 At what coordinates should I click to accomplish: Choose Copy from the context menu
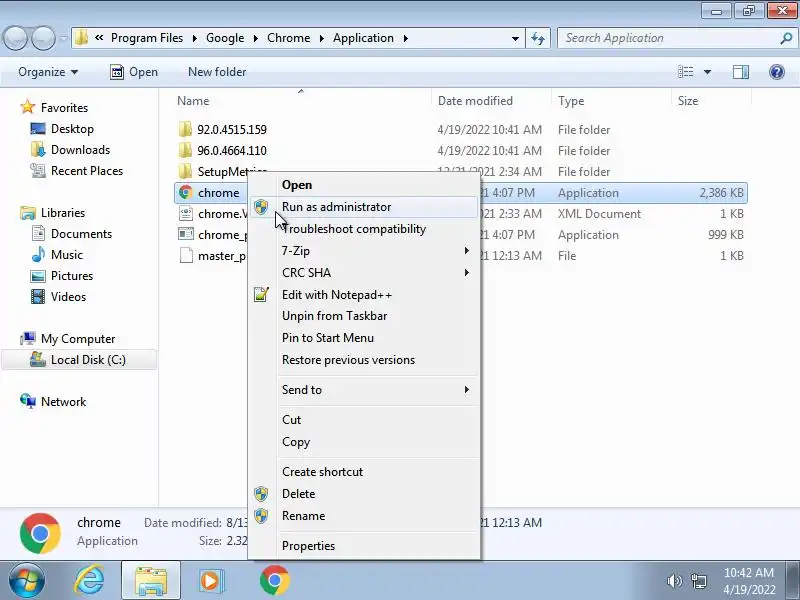point(364,442)
